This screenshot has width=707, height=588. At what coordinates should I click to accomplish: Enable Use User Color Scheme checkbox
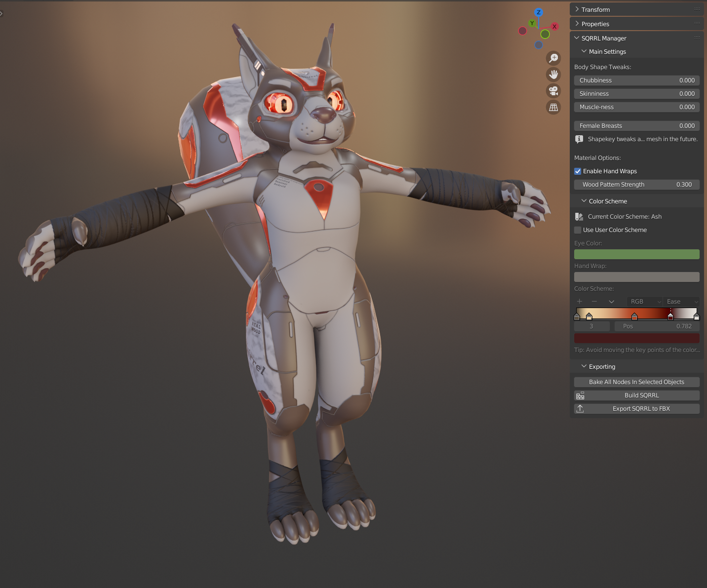[578, 230]
